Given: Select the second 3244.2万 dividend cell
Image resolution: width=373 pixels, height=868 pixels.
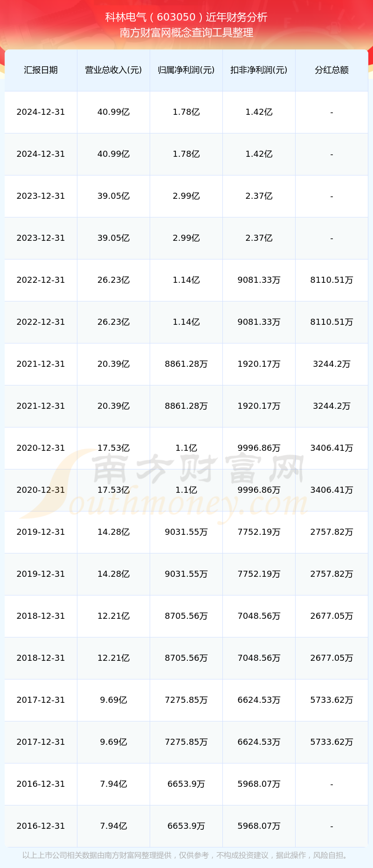Looking at the screenshot, I should pos(332,406).
